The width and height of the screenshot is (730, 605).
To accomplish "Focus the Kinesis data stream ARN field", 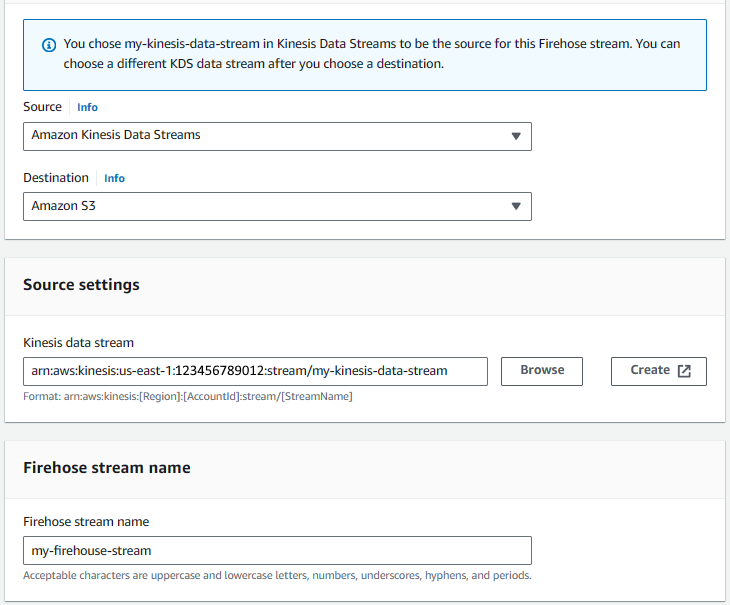I will point(256,371).
